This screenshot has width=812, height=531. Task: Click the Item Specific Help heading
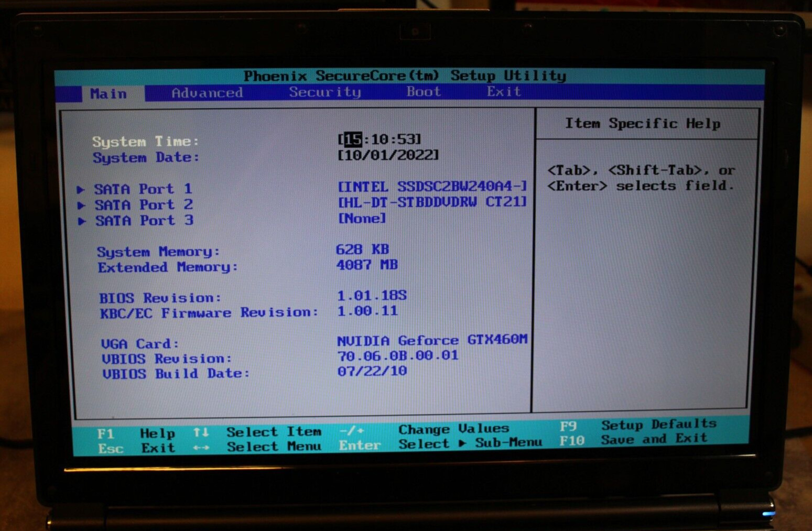(x=643, y=124)
